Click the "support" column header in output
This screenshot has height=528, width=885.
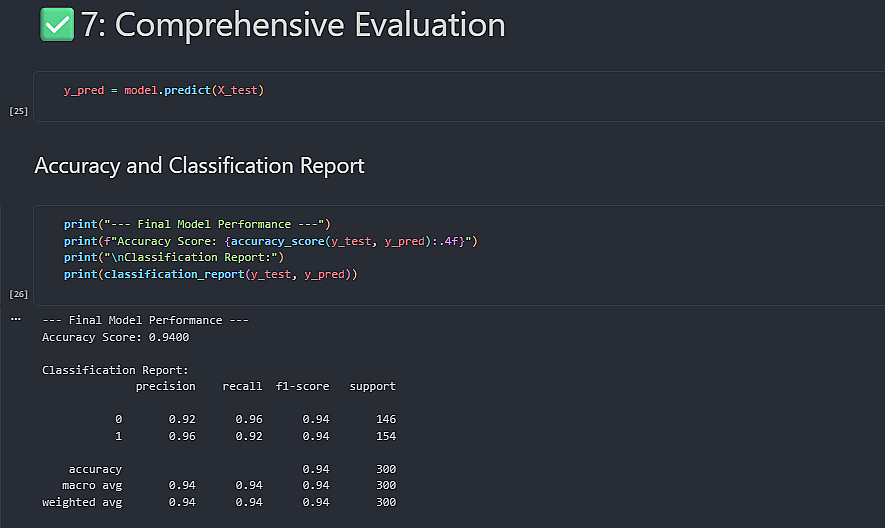(372, 386)
